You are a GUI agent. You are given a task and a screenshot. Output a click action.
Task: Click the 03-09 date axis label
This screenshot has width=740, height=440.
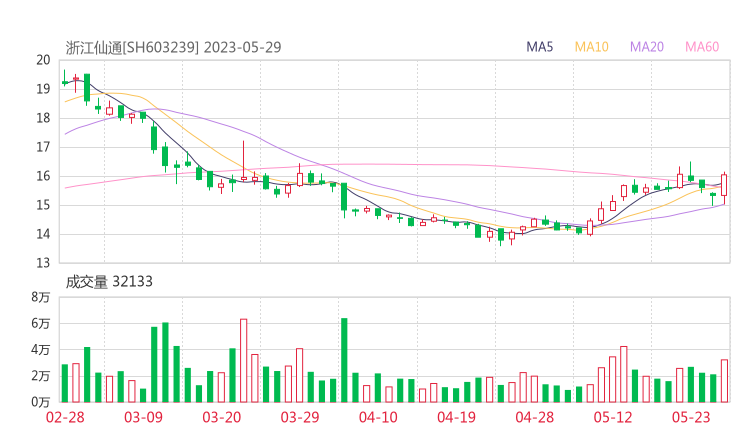[x=143, y=417]
